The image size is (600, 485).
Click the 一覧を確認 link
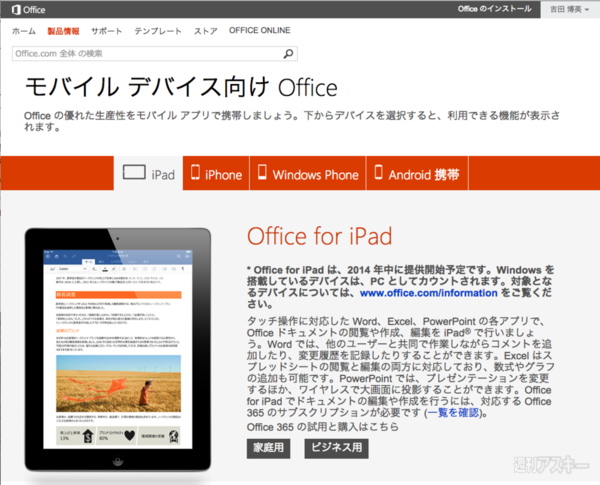(x=453, y=413)
